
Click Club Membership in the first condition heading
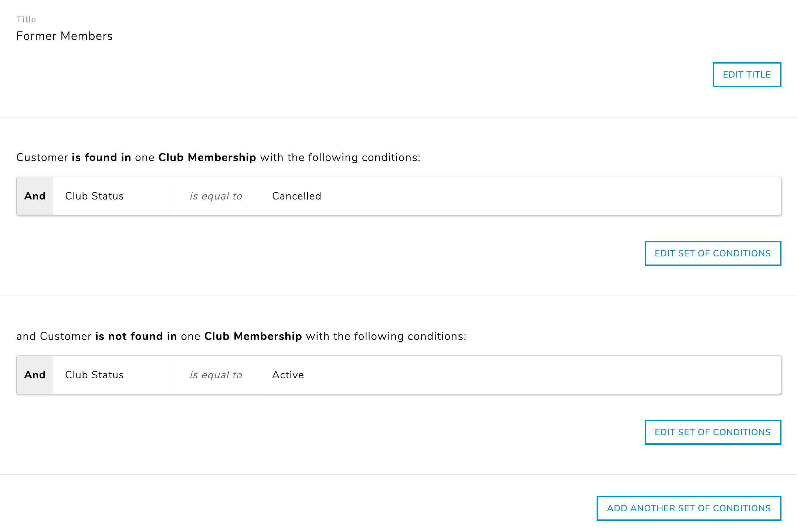(x=207, y=158)
